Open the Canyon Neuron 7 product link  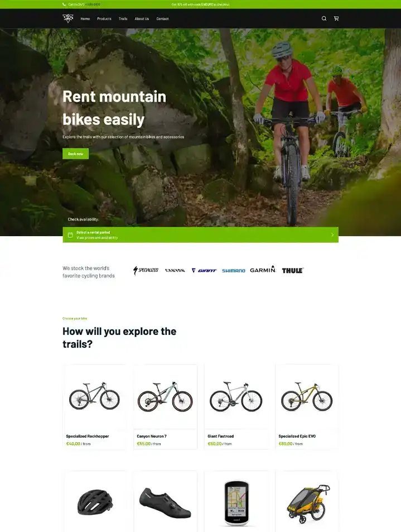tap(152, 437)
